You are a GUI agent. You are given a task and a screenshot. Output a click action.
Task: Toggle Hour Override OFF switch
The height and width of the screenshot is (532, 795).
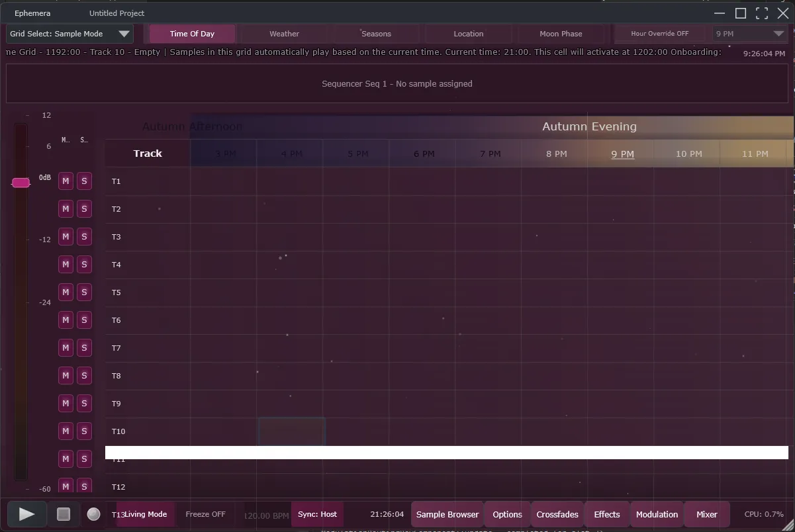(x=659, y=34)
